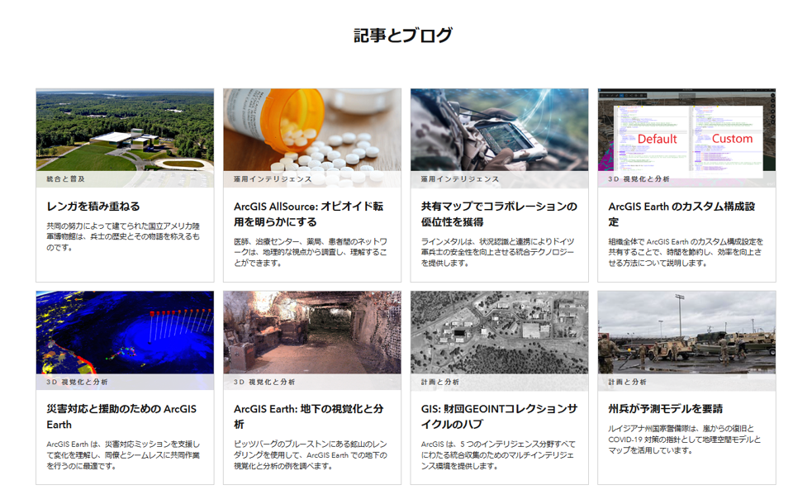Image resolution: width=812 pixels, height=504 pixels.
Task: Click 計画と分析 label on the National Guard card
Action: pyautogui.click(x=628, y=383)
